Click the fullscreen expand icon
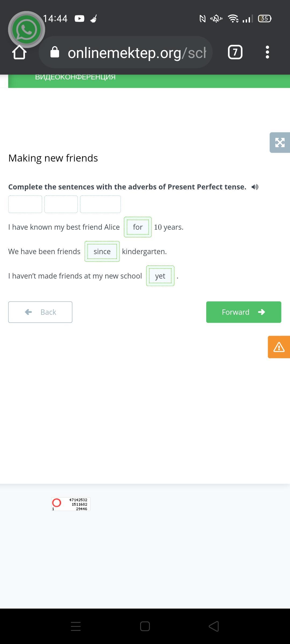This screenshot has width=290, height=644. [280, 142]
